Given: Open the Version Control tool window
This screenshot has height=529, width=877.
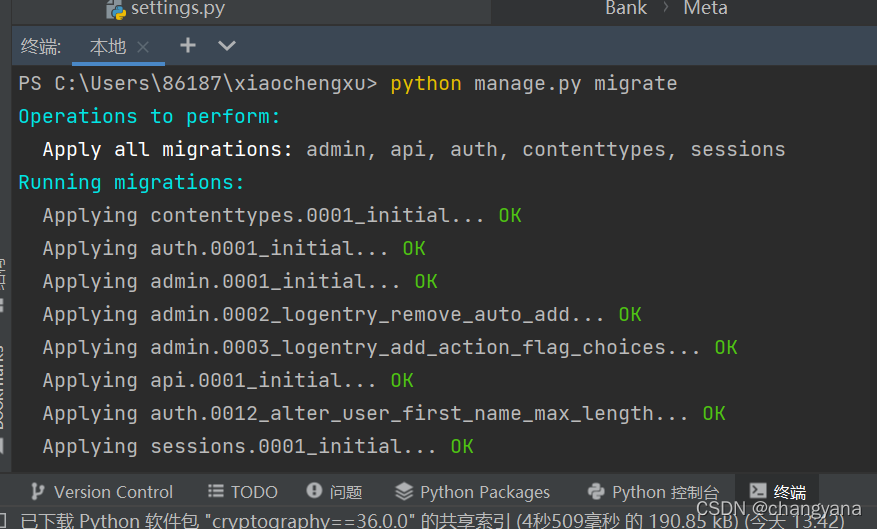Looking at the screenshot, I should coord(101,492).
